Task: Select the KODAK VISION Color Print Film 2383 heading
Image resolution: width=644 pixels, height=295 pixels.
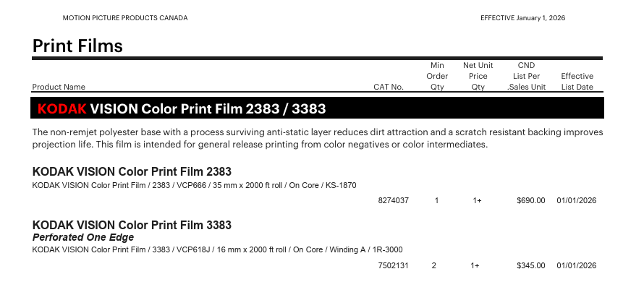Action: (132, 172)
